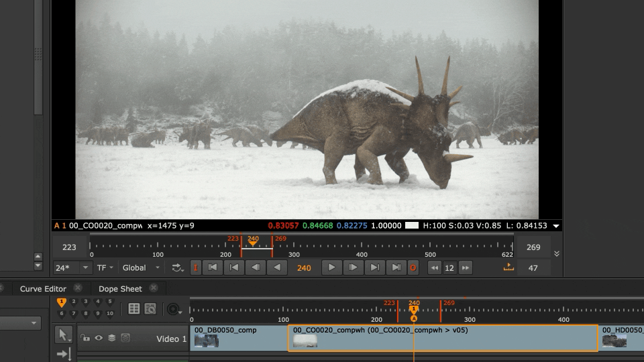Select viewer buffer tag 4

point(98,301)
